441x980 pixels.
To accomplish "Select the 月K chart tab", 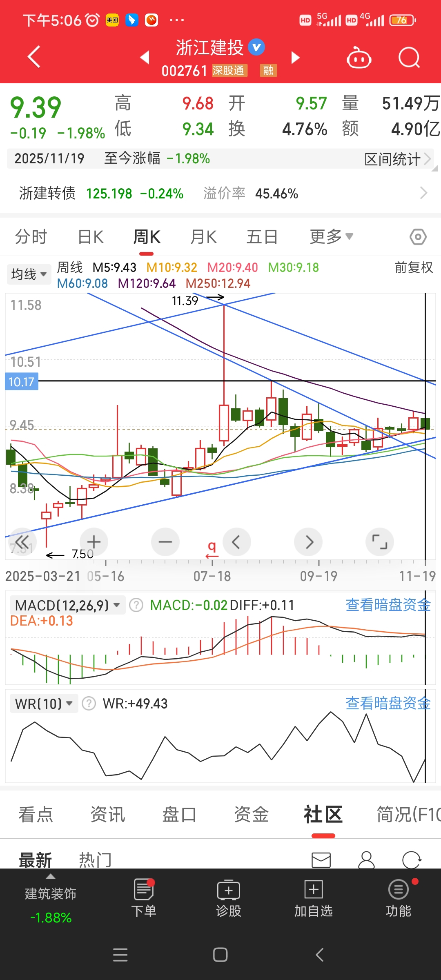I will coord(203,237).
